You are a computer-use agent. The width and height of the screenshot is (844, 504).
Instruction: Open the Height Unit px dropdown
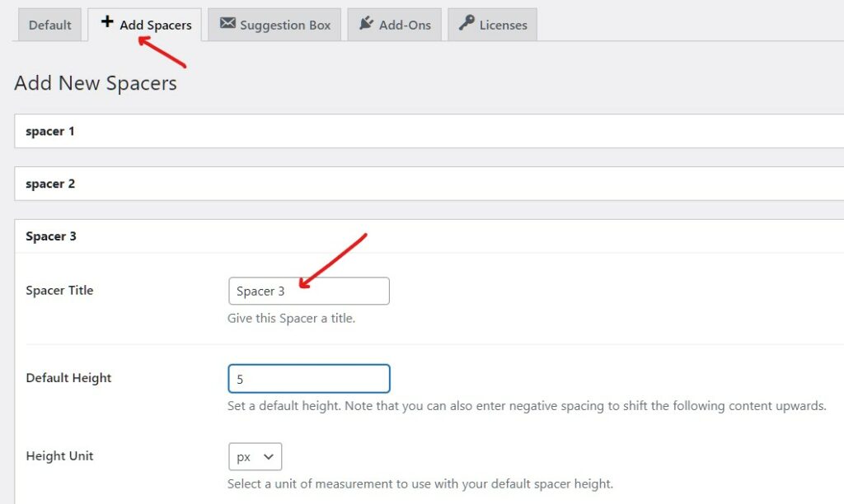click(255, 456)
